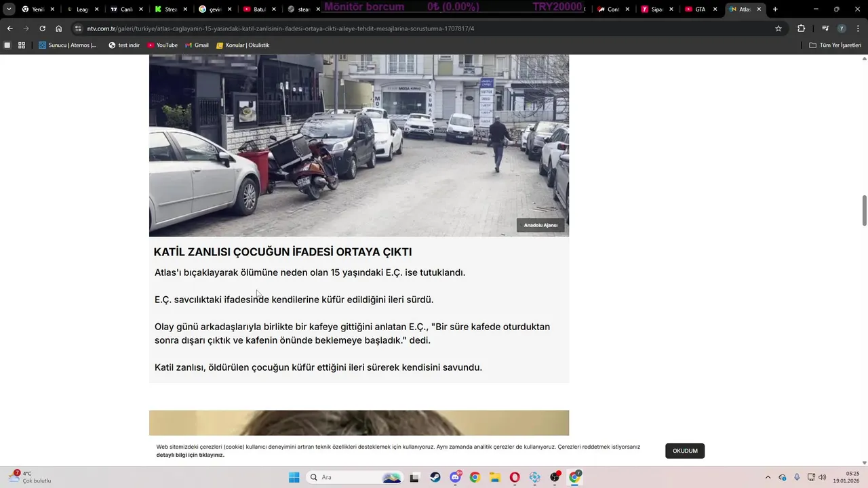
Task: Open the first Chrome icon on the taskbar
Action: (x=475, y=477)
